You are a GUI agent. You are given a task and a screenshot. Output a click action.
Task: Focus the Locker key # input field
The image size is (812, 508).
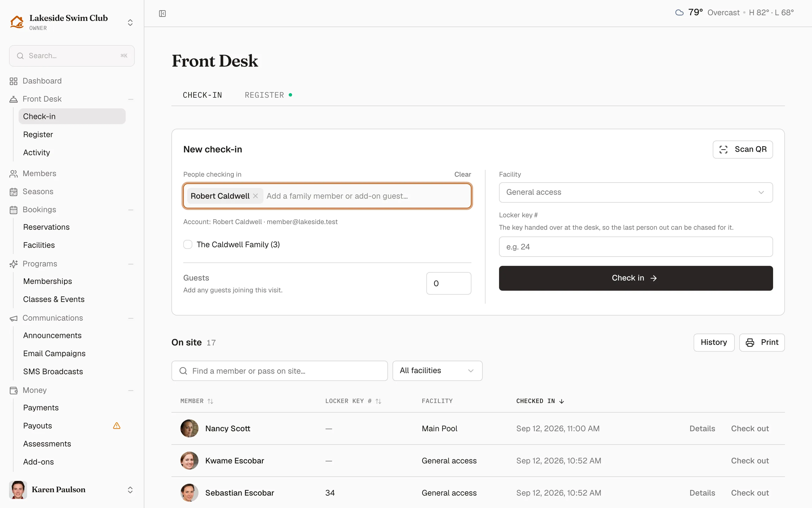(x=636, y=247)
